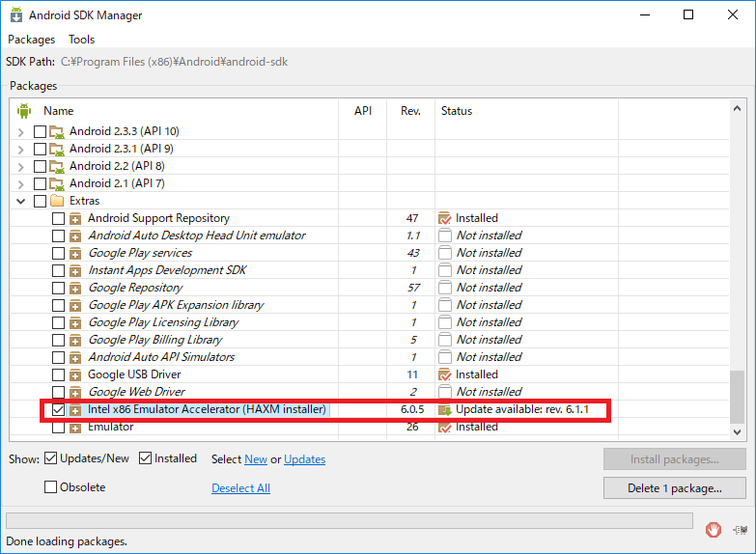Click the Android 2.3.1 (API 9) folder icon
Viewport: 756px width, 554px height.
click(x=57, y=149)
